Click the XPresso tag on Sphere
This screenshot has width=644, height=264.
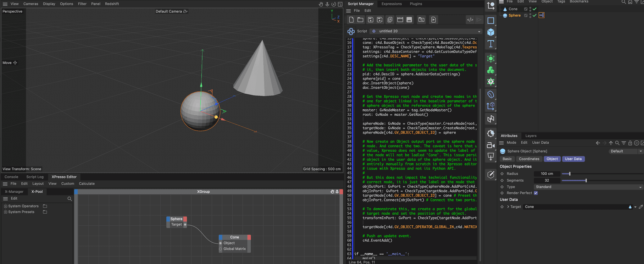[541, 15]
